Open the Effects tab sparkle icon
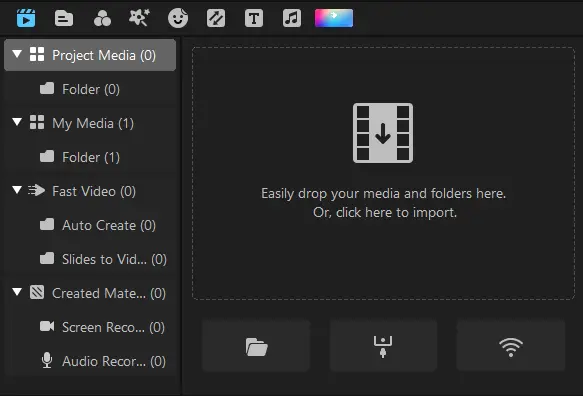The image size is (583, 396). [x=139, y=18]
